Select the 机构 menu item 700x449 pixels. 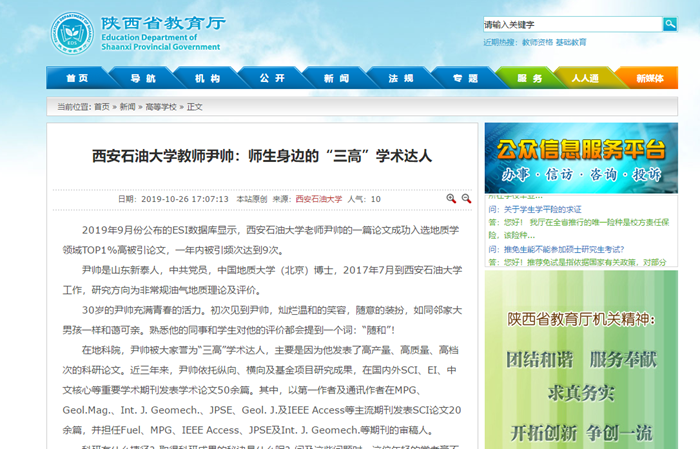coord(207,78)
